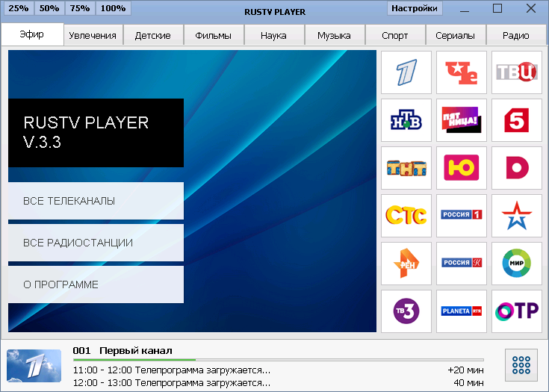Set window size to 25%
This screenshot has height=392, width=549.
pos(19,8)
